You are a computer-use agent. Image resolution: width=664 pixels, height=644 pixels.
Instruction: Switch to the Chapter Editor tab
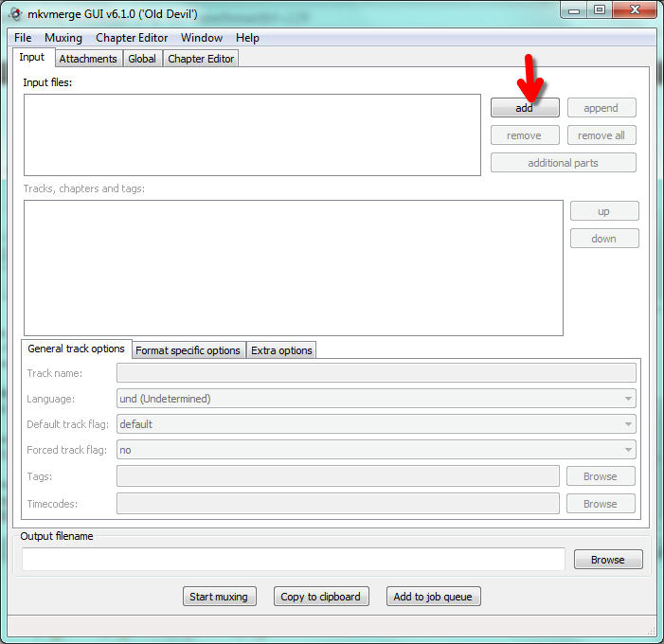(x=201, y=59)
